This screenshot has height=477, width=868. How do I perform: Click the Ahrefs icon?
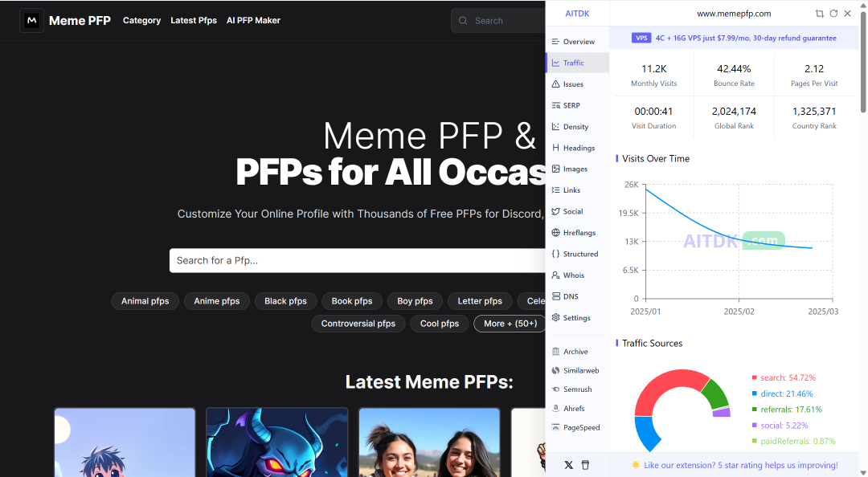point(556,409)
